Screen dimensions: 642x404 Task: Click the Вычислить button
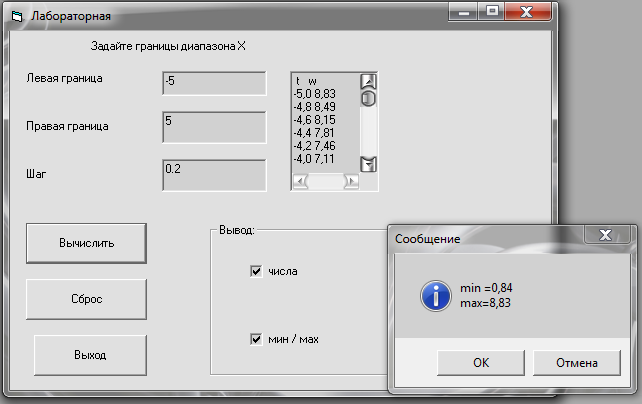86,243
